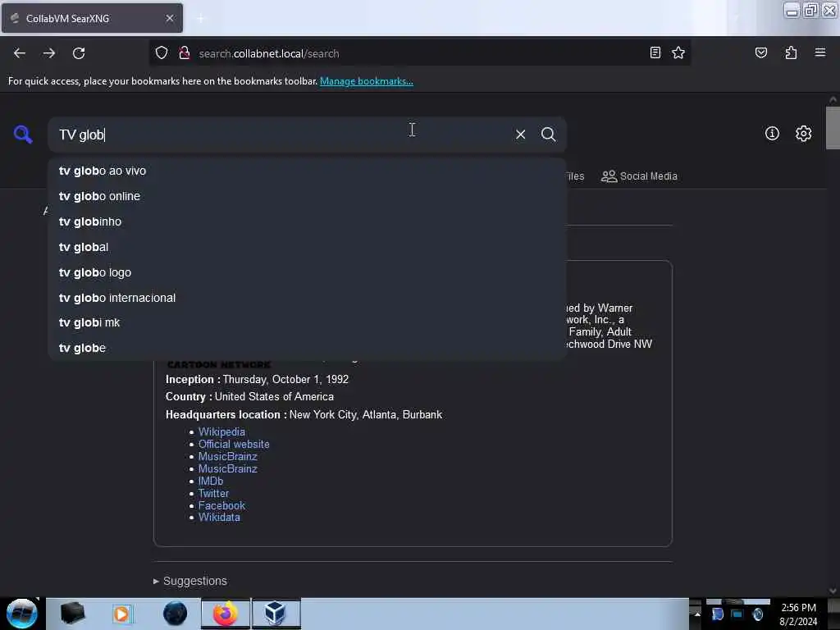Image resolution: width=840 pixels, height=630 pixels.
Task: Open the tracking protection shield icon
Action: [x=162, y=53]
